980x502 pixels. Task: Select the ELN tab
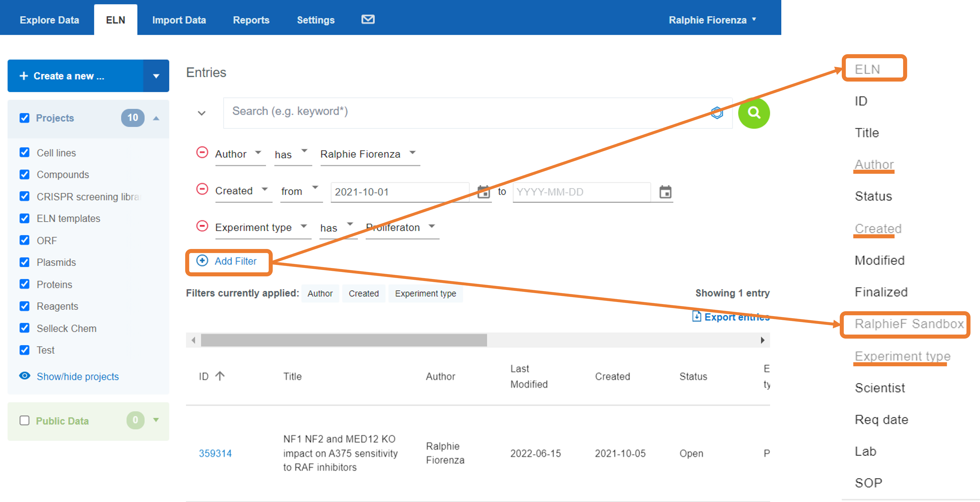click(x=116, y=20)
